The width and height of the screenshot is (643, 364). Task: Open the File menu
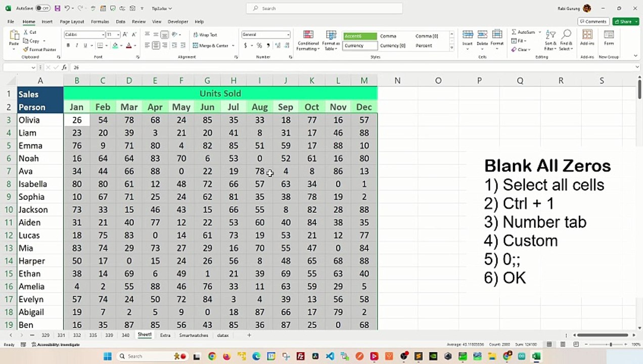click(x=11, y=22)
